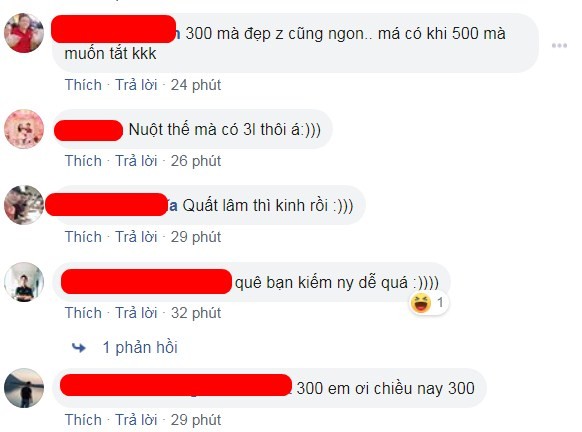Open avatar next to the Quất lâm comment
This screenshot has width=582, height=432.
click(x=24, y=205)
